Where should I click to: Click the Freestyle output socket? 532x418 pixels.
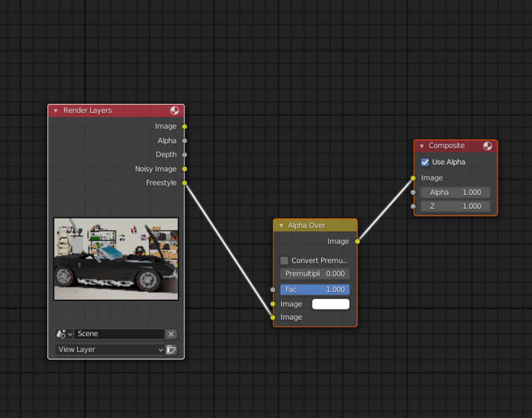click(184, 183)
